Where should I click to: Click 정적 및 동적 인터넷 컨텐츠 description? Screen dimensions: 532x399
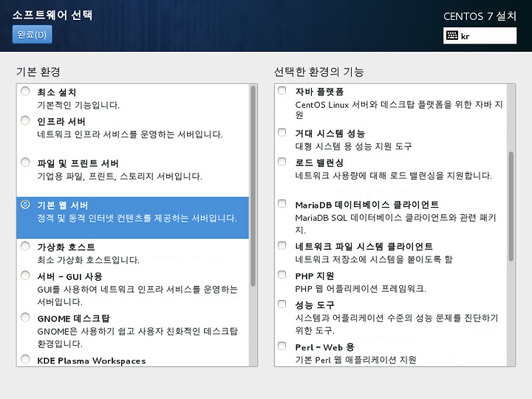pyautogui.click(x=137, y=218)
